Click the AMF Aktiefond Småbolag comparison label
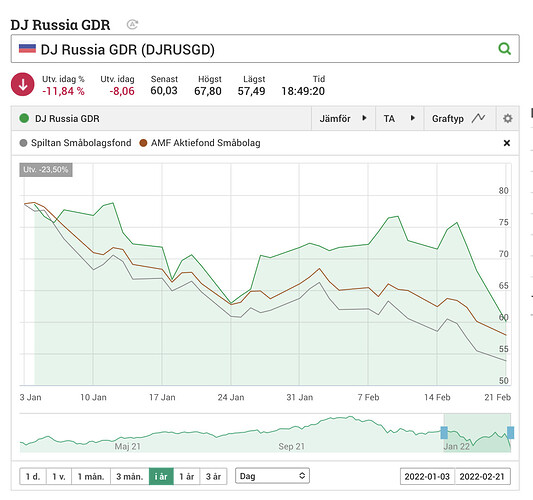 [x=206, y=143]
